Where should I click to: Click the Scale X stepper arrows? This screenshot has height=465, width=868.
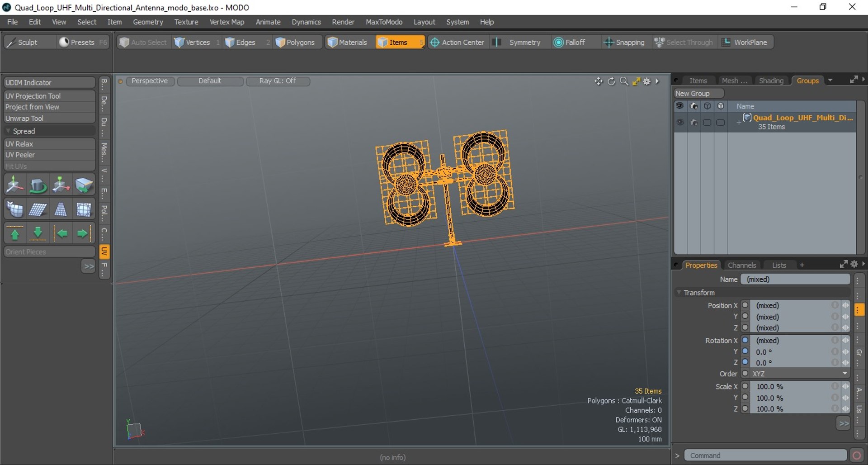coord(845,386)
